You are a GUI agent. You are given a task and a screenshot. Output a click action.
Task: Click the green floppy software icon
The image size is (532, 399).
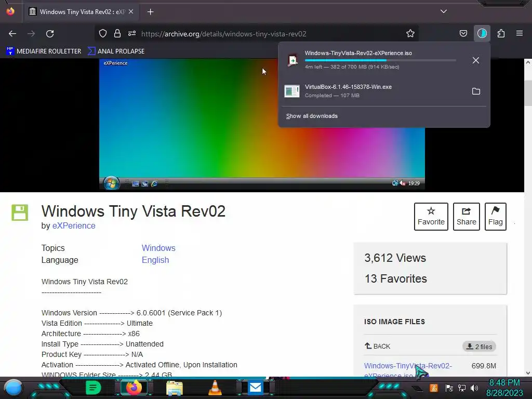coord(20,212)
